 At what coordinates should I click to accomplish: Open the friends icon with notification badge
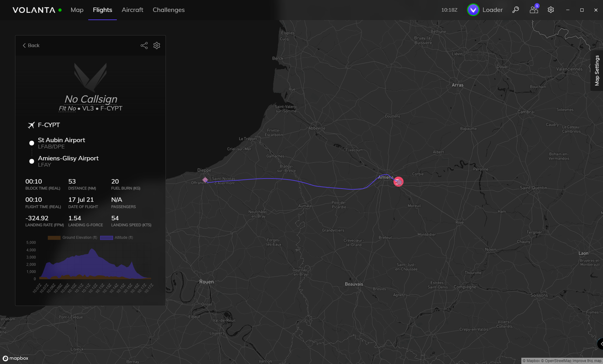pos(534,10)
